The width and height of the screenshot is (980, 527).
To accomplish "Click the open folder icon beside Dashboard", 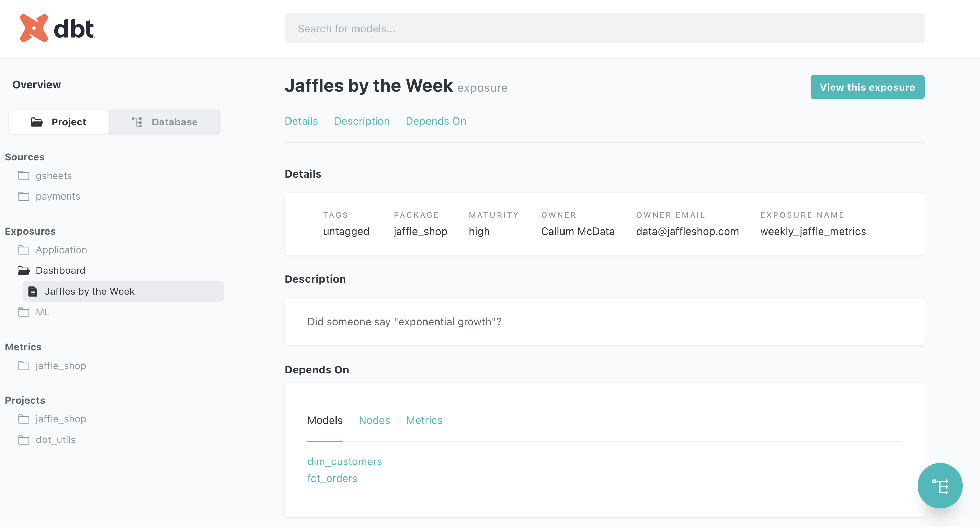I will tap(24, 270).
